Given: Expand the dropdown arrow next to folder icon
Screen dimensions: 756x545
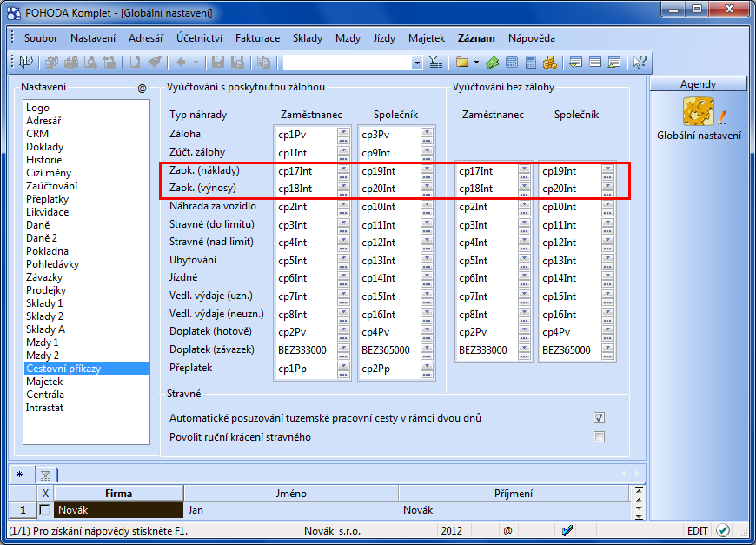Looking at the screenshot, I should click(476, 62).
